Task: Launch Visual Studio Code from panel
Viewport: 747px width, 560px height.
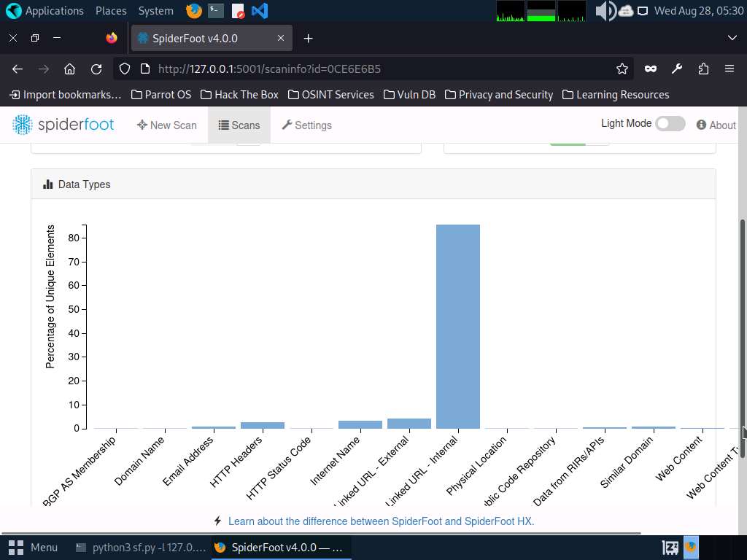Action: pyautogui.click(x=260, y=10)
